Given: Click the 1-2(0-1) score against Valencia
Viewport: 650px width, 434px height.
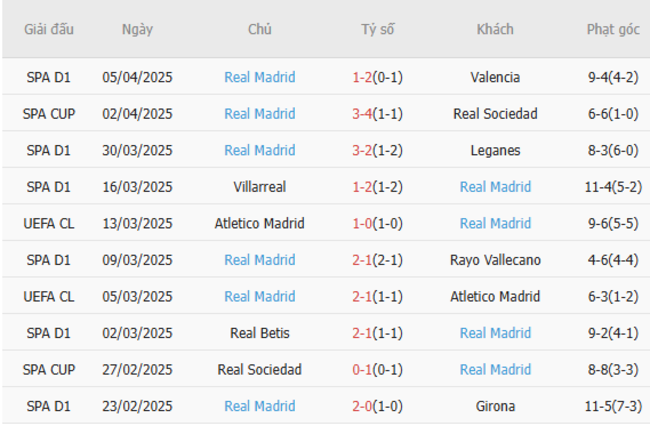Looking at the screenshot, I should click(x=377, y=77).
